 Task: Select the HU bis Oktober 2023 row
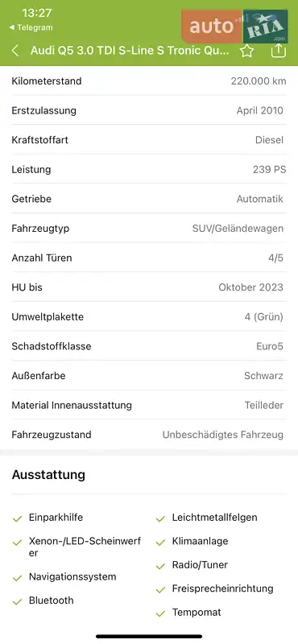[149, 287]
